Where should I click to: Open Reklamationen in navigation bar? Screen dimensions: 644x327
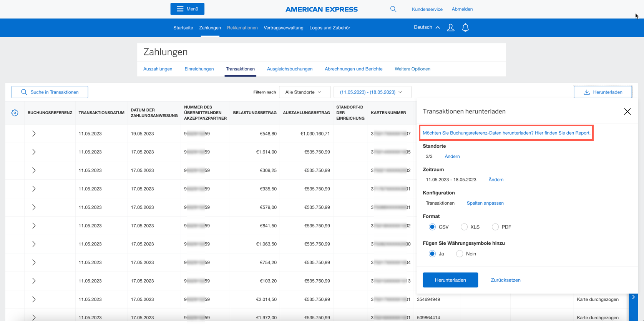tap(242, 28)
